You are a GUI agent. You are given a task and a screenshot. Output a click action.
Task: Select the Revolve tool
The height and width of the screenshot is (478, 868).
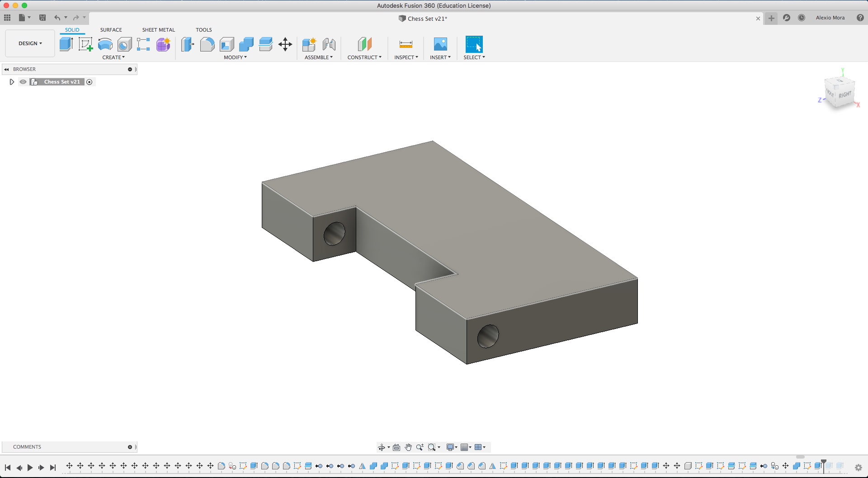click(x=105, y=44)
